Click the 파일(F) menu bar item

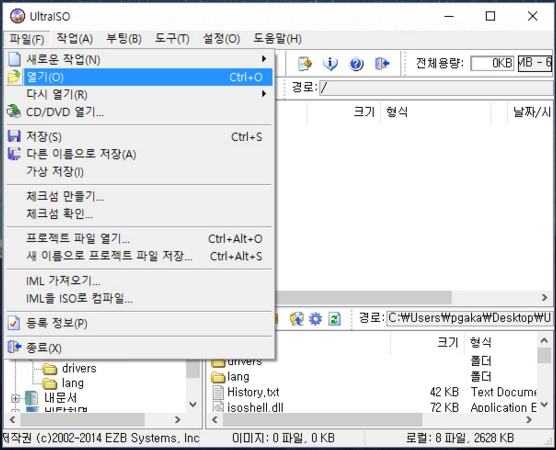coord(27,39)
